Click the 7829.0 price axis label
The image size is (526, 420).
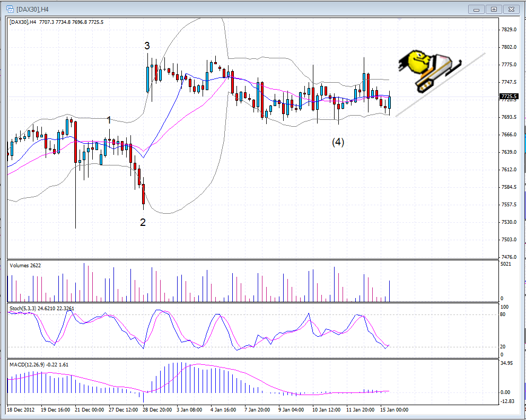coord(509,30)
